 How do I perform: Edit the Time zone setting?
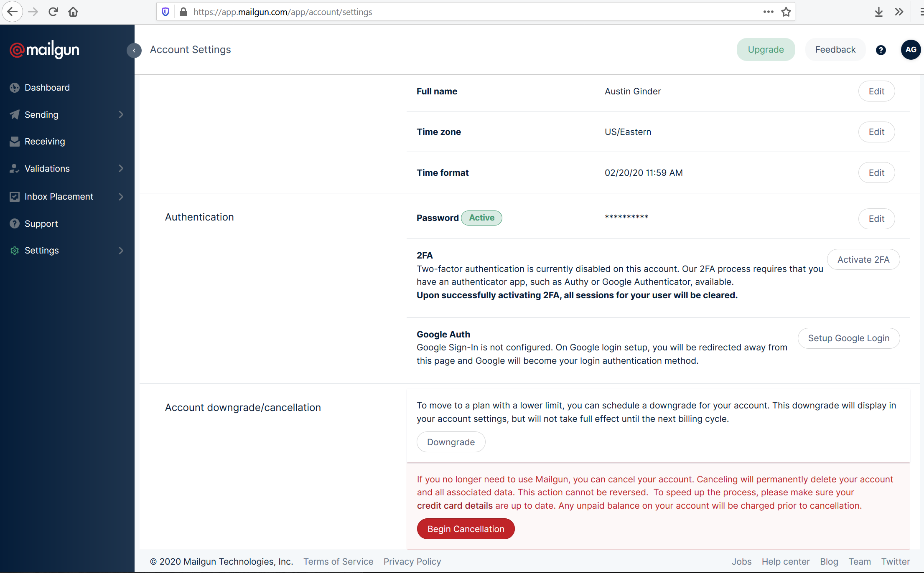[876, 132]
